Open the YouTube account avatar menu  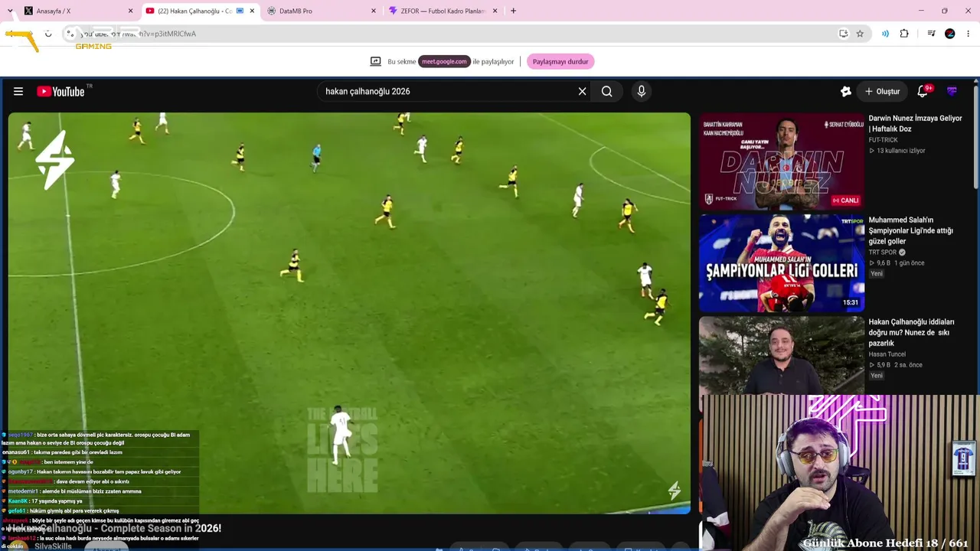pos(952,91)
